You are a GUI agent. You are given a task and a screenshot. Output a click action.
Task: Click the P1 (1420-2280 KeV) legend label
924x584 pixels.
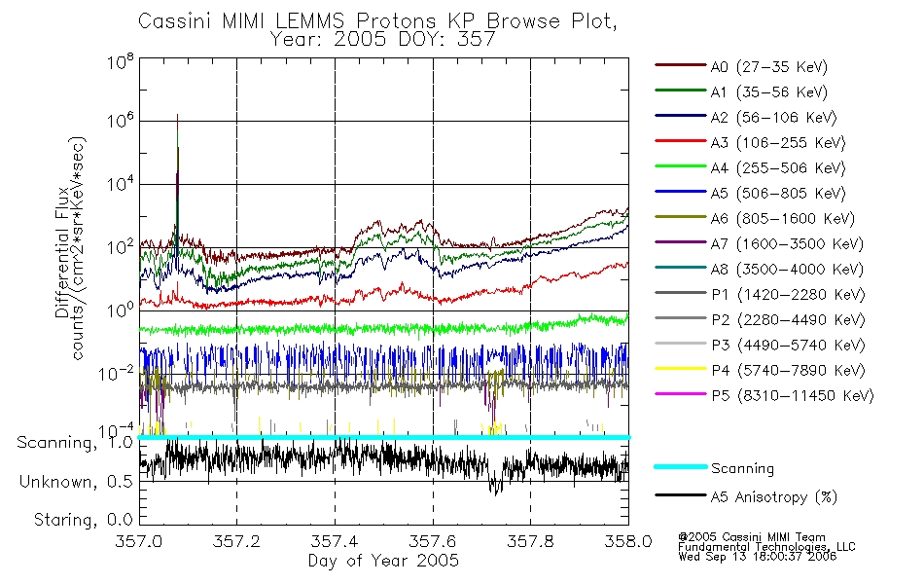tap(788, 294)
